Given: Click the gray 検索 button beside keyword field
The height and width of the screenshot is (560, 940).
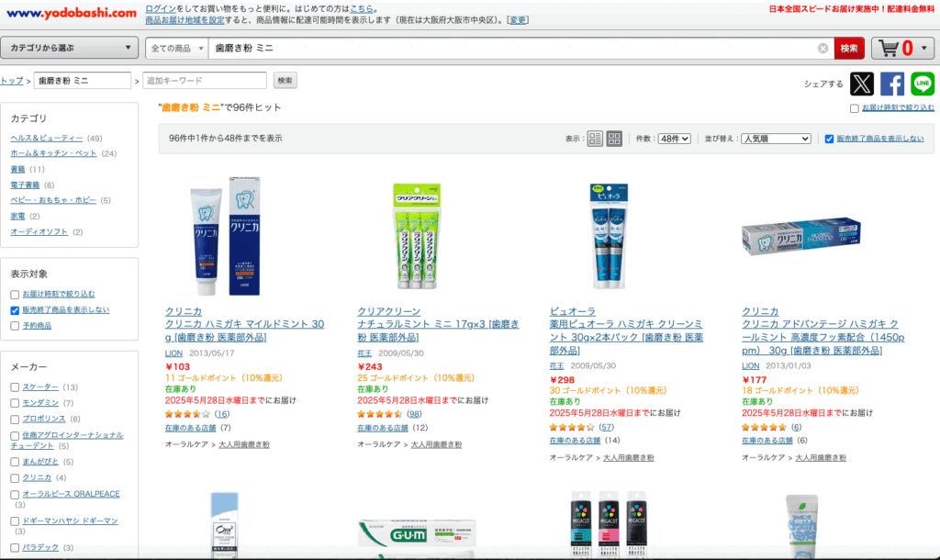Looking at the screenshot, I should (x=285, y=81).
